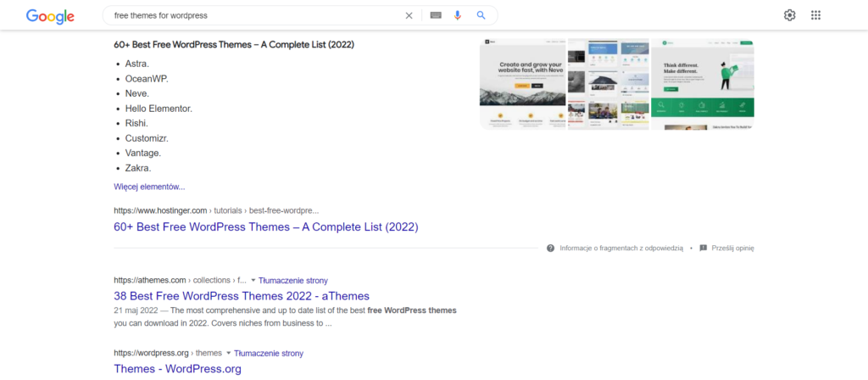This screenshot has width=868, height=380.
Task: Click "Prześlij opinię" feedback link
Action: point(732,249)
